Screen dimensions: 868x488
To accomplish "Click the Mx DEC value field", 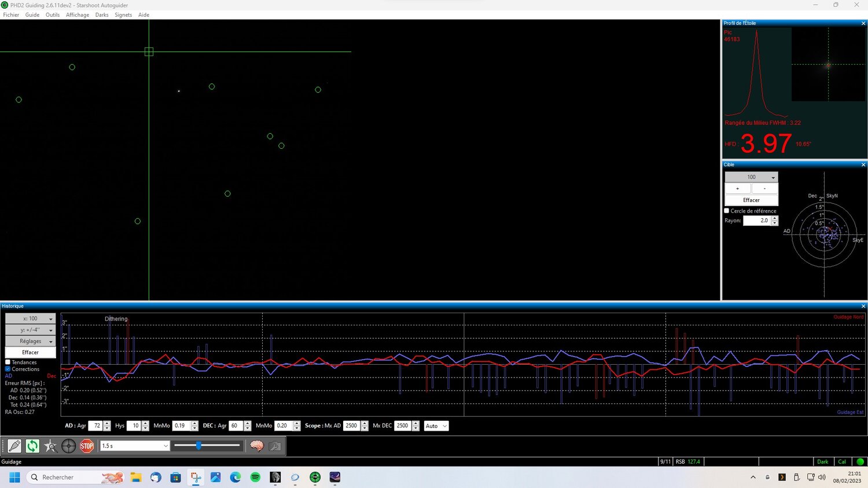I will tap(403, 426).
